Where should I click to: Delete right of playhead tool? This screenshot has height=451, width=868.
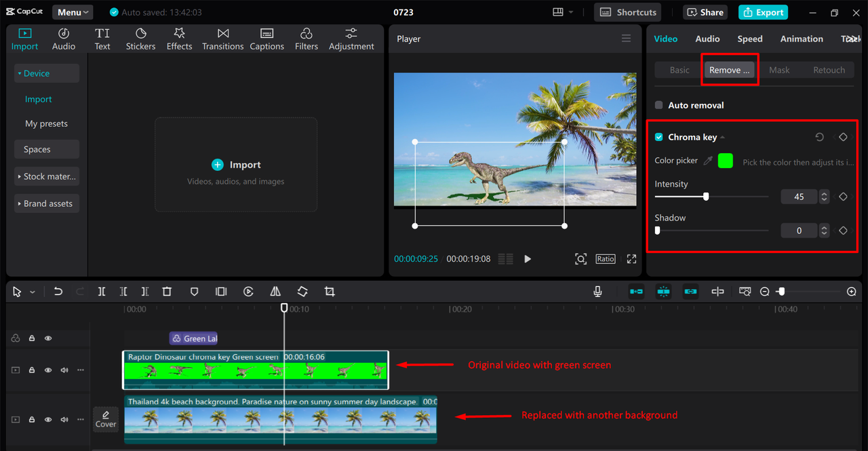point(144,292)
